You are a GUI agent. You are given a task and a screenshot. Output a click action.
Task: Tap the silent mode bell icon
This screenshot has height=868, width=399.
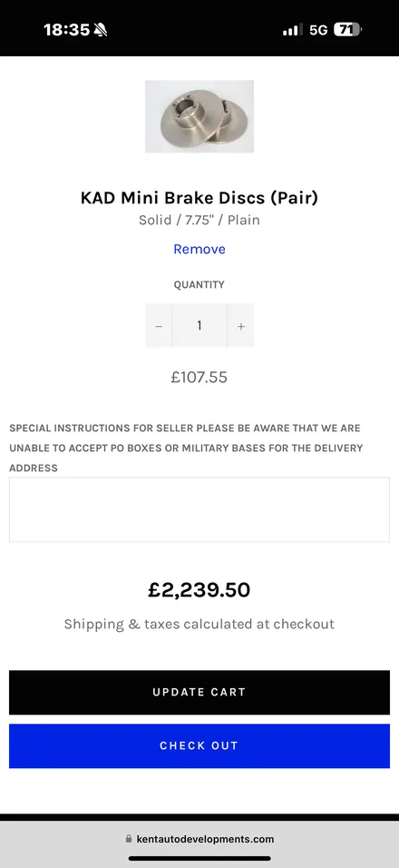101,30
